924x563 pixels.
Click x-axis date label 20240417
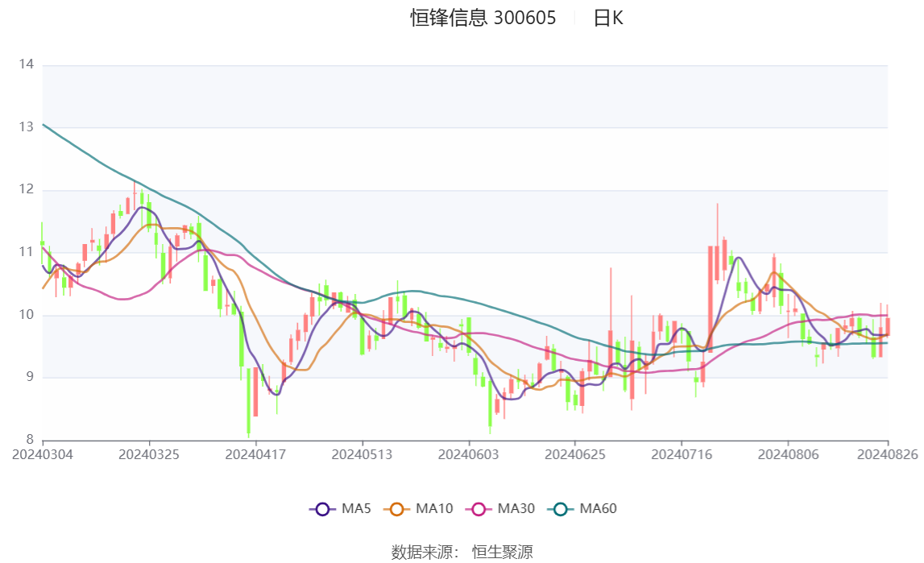(255, 454)
